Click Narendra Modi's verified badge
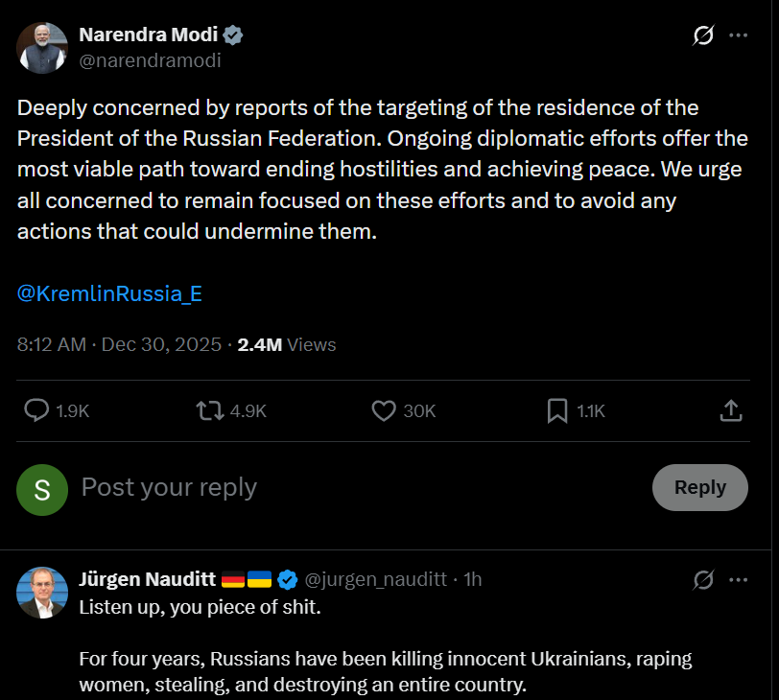779x700 pixels. coord(233,35)
